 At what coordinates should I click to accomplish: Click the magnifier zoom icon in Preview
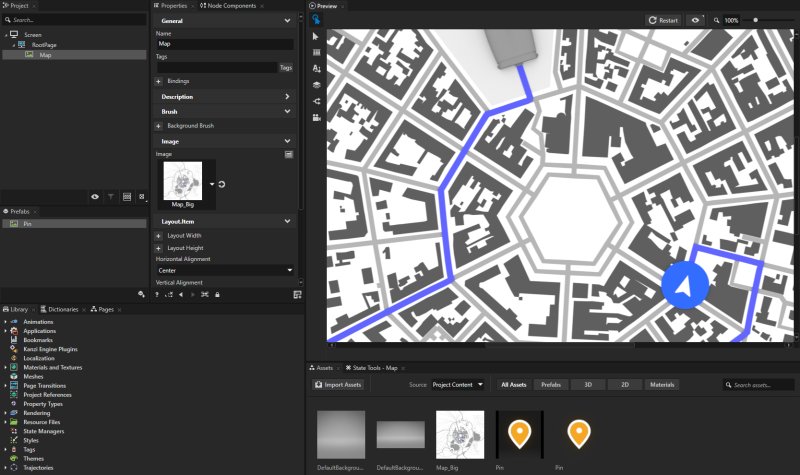715,20
